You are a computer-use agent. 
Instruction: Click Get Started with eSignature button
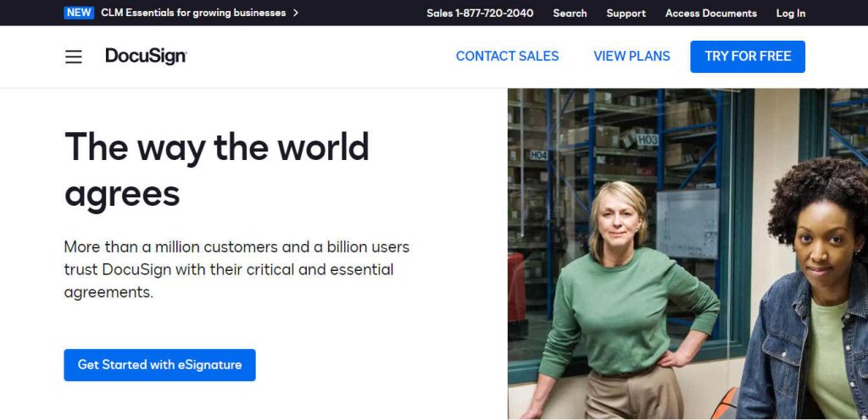click(x=159, y=365)
